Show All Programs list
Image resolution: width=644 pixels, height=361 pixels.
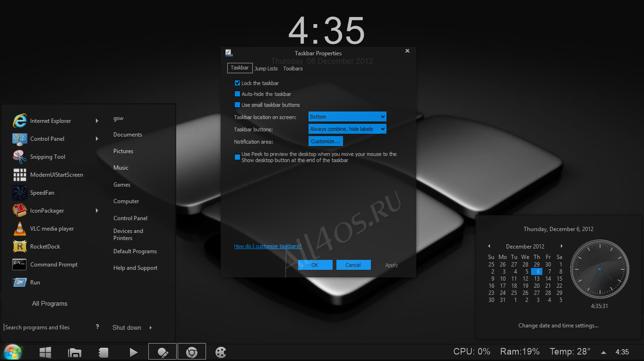click(x=50, y=304)
